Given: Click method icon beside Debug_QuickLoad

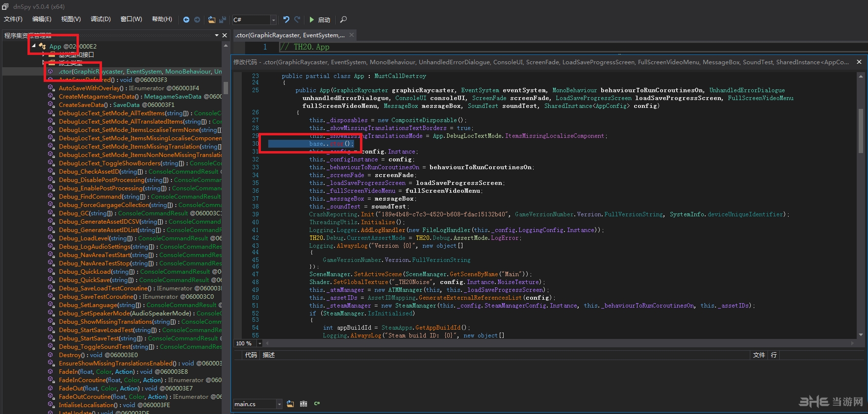Looking at the screenshot, I should point(51,271).
